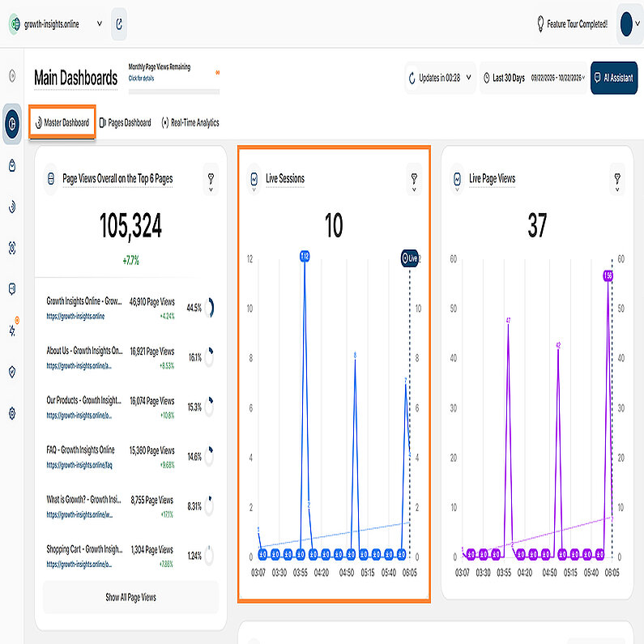Open the shield checkmark sidebar icon
Image resolution: width=644 pixels, height=644 pixels.
[x=12, y=372]
